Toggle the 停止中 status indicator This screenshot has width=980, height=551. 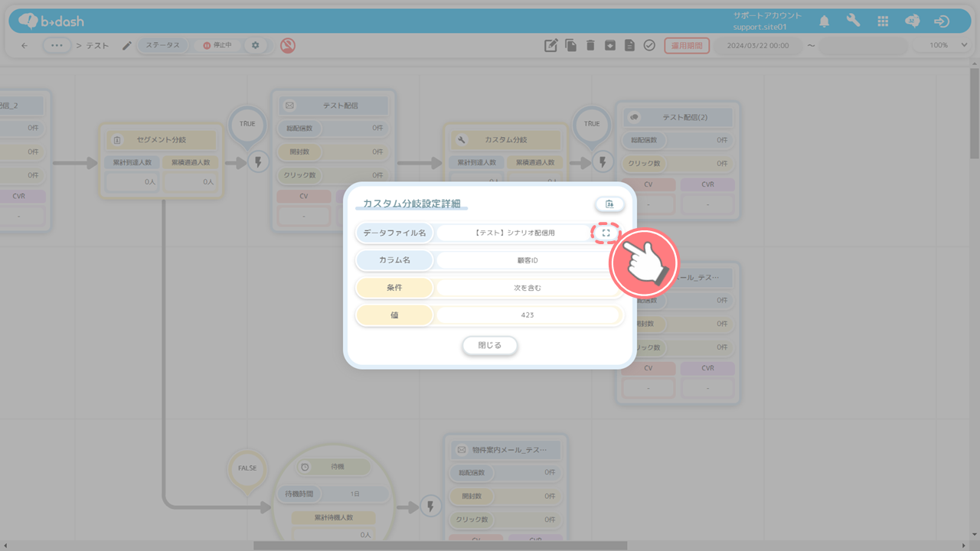[217, 46]
